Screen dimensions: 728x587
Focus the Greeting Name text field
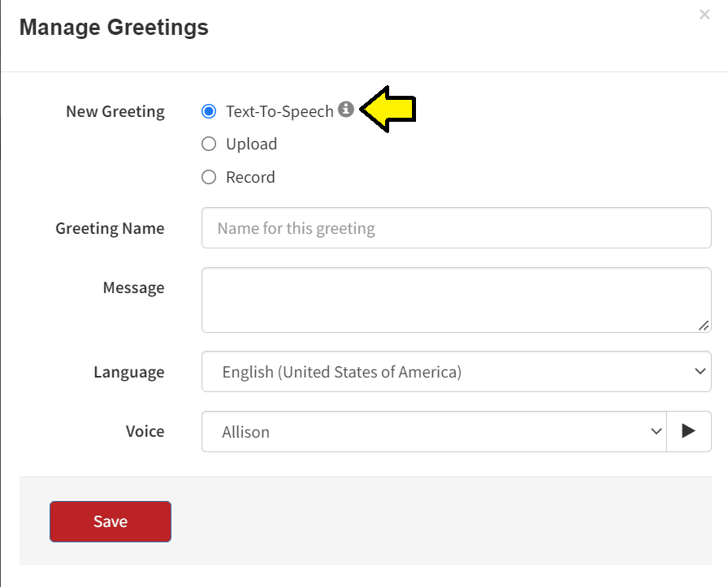[457, 228]
